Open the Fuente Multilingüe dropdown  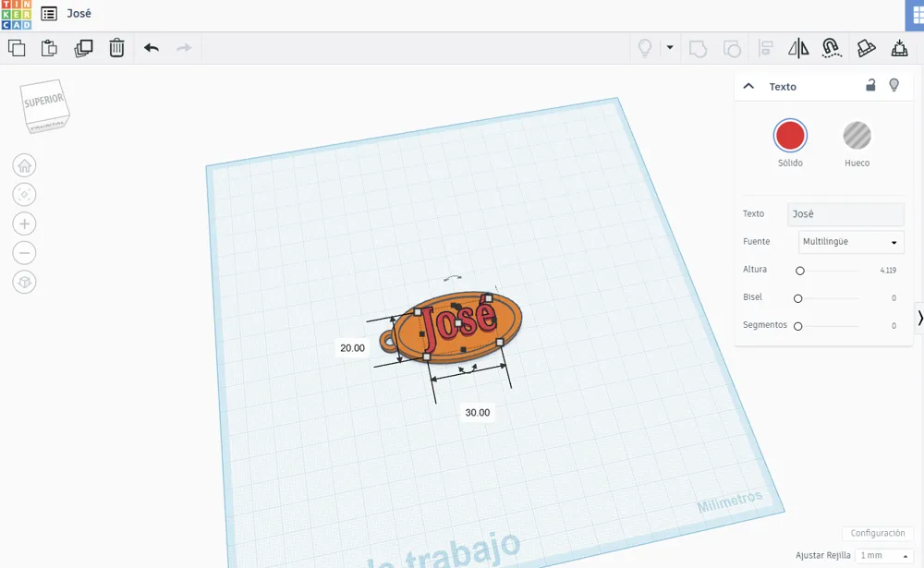[x=851, y=242]
